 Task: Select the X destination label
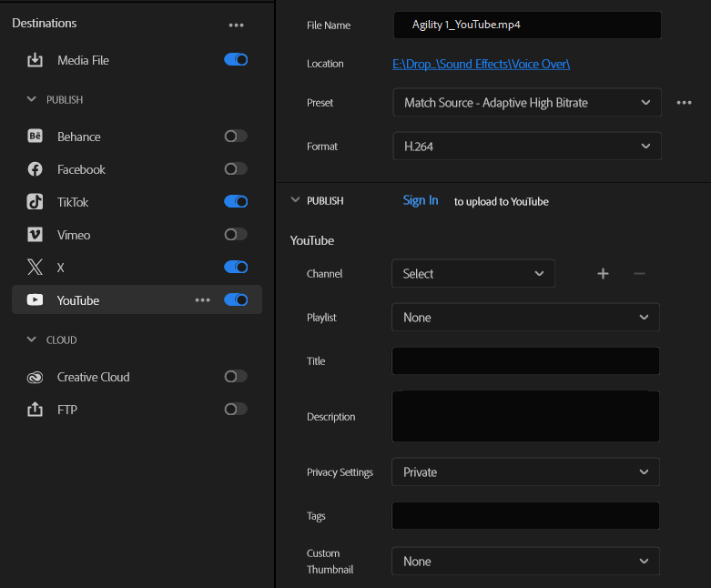tap(60, 268)
